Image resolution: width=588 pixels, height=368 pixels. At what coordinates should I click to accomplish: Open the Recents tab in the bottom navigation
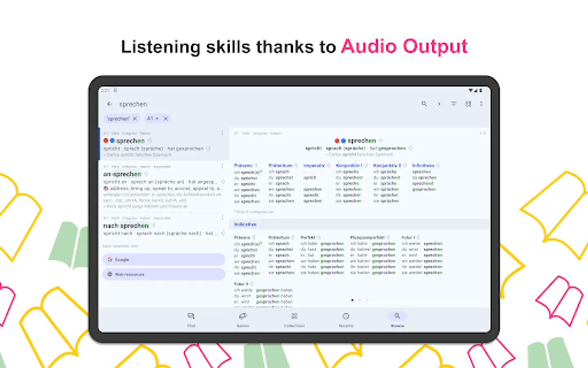[x=346, y=320]
